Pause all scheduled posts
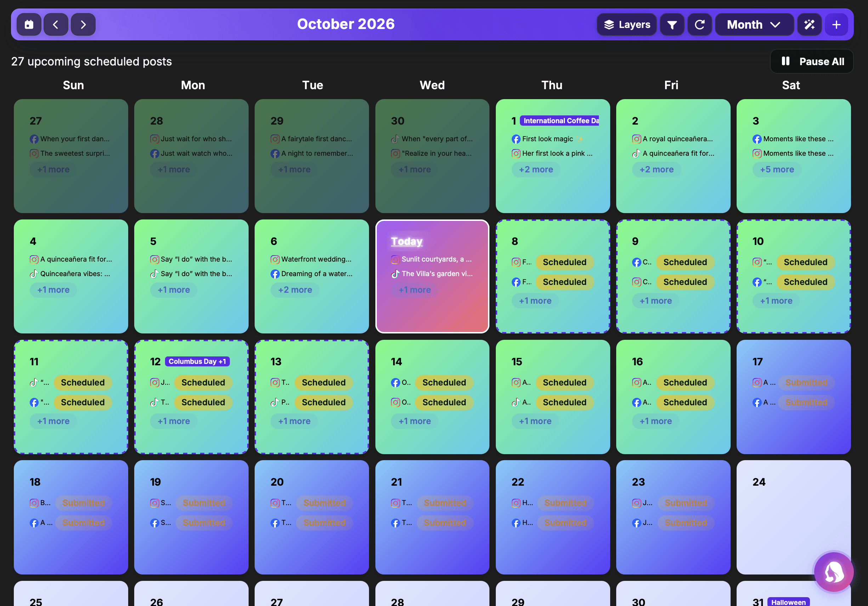This screenshot has height=606, width=868. [812, 61]
